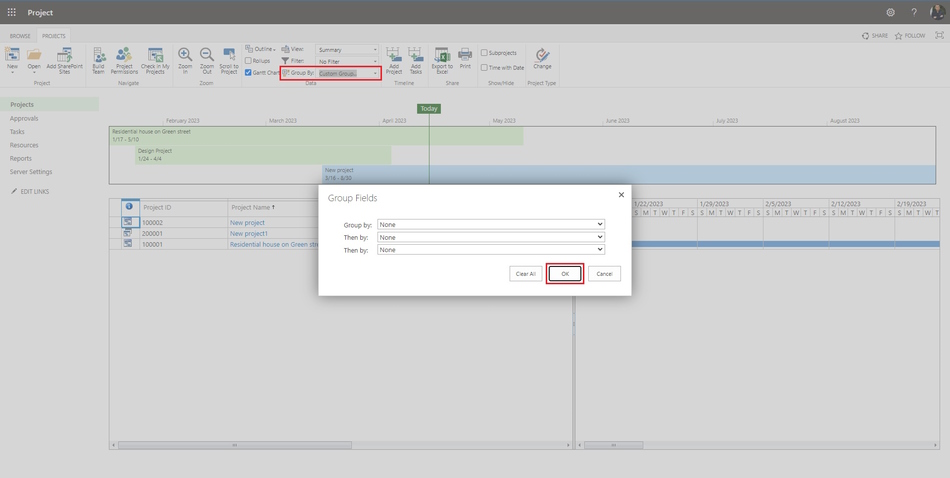Select the Projects ribbon tab
Image resolution: width=950 pixels, height=478 pixels.
point(53,36)
